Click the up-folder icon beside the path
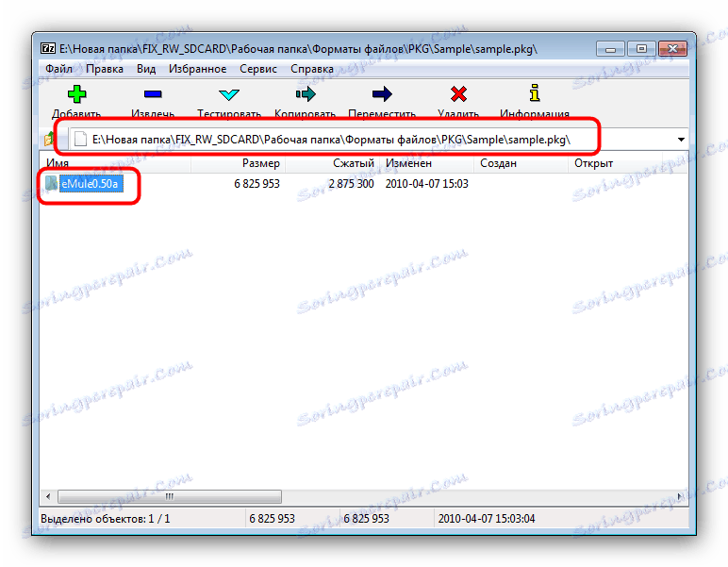Viewport: 728px width, 567px height. 49,139
